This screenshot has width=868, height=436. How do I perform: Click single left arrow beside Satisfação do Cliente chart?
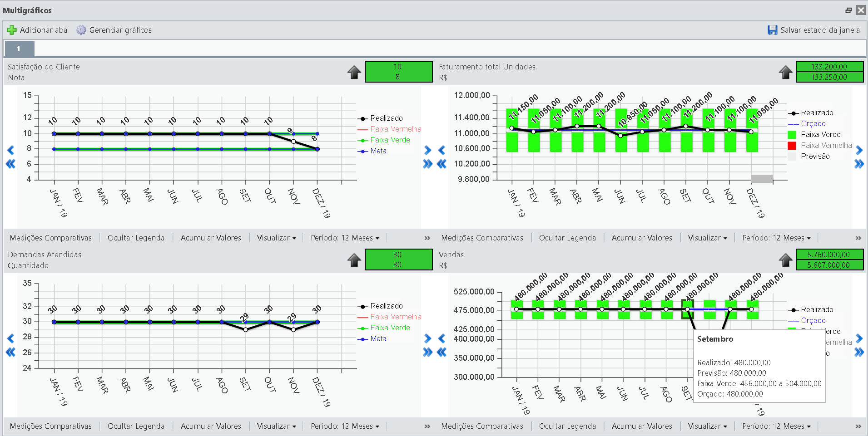11,150
